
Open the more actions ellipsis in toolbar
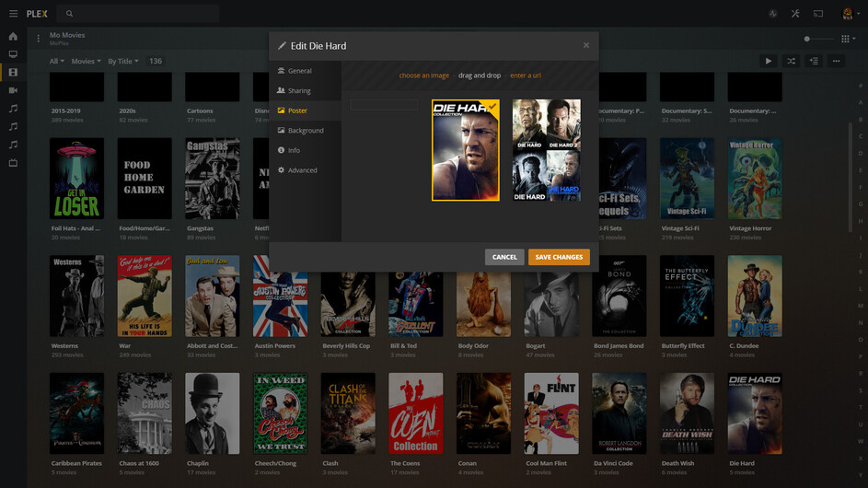click(x=837, y=61)
